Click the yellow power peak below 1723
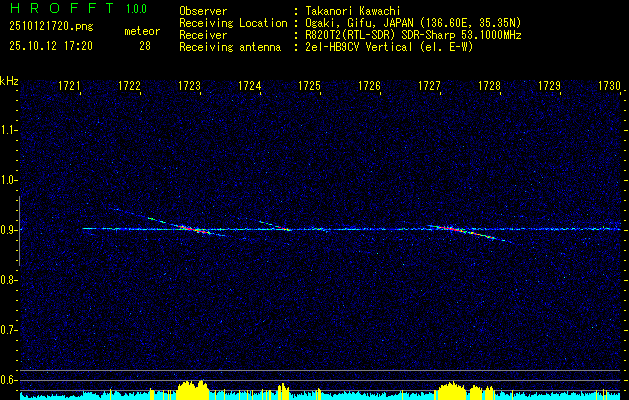The height and width of the screenshot is (400, 629). pyautogui.click(x=193, y=390)
